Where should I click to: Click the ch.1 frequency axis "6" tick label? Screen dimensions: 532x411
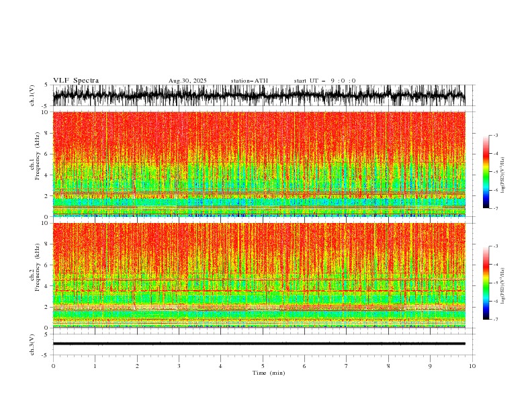pos(46,154)
